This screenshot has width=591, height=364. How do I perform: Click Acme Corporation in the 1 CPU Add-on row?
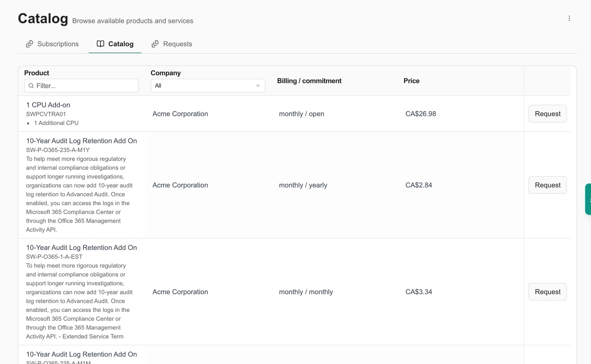click(180, 114)
